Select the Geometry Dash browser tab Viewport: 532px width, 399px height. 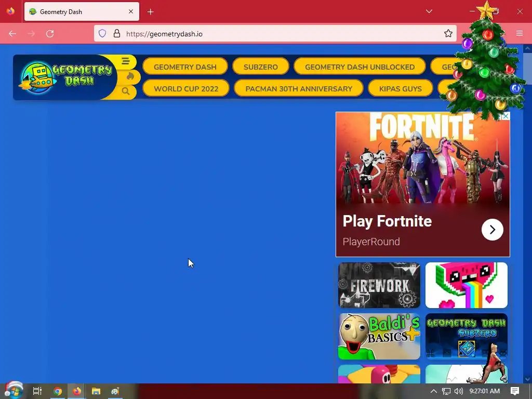(x=82, y=12)
